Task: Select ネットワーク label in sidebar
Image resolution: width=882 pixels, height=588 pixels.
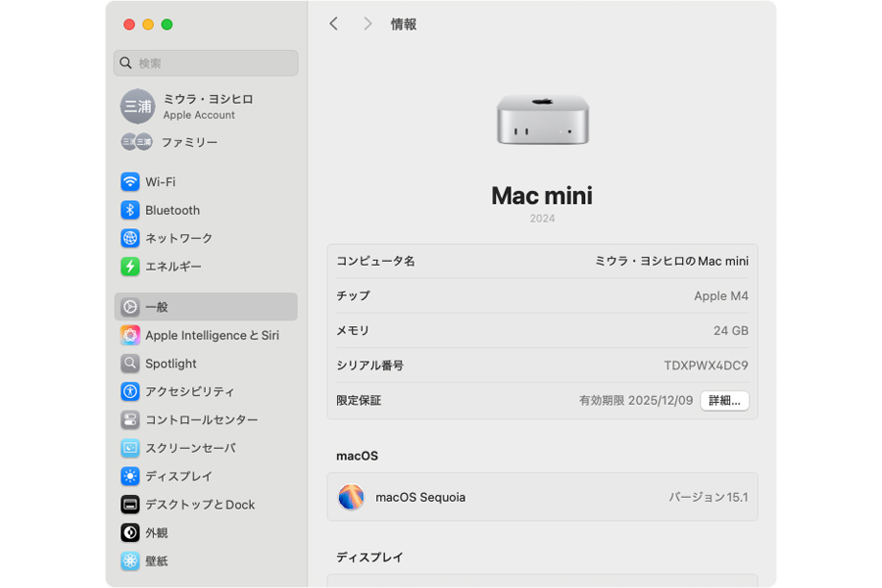Action: coord(179,238)
